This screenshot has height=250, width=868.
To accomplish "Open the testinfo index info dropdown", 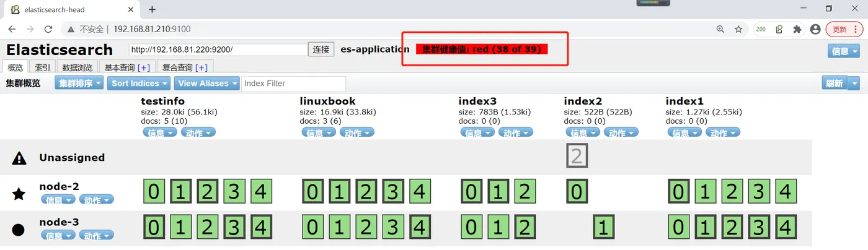I will point(159,132).
